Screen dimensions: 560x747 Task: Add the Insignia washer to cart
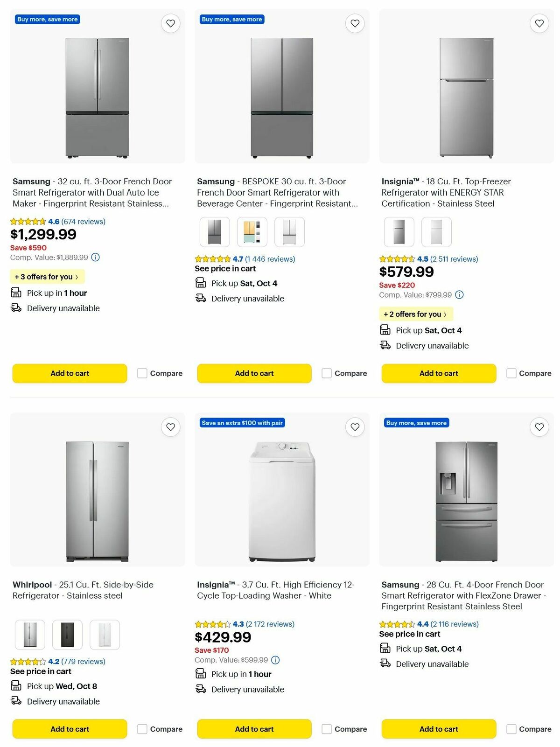click(x=254, y=729)
